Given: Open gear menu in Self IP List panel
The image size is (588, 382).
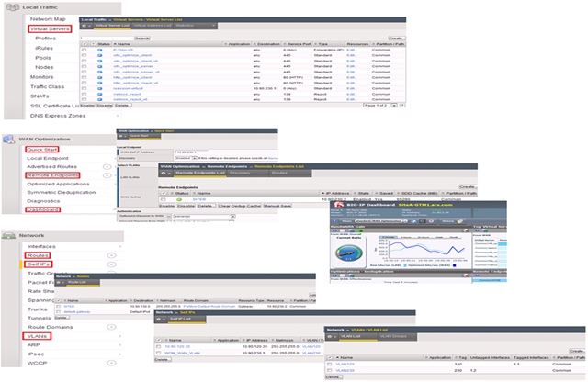Looking at the screenshot, I should tap(161, 319).
